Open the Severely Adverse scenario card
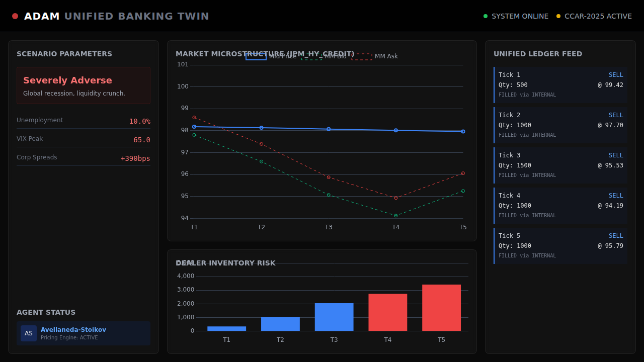This screenshot has height=362, width=644. click(x=84, y=85)
